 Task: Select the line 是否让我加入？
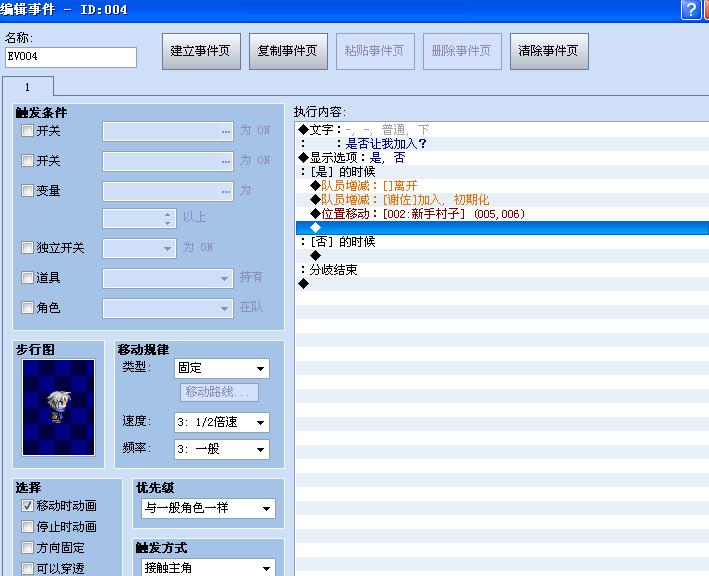[x=502, y=144]
